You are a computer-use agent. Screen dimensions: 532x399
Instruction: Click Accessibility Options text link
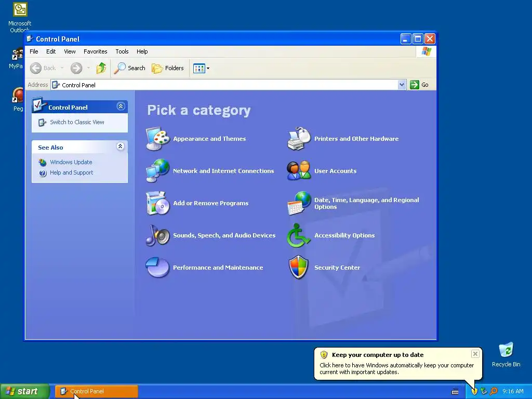[344, 235]
